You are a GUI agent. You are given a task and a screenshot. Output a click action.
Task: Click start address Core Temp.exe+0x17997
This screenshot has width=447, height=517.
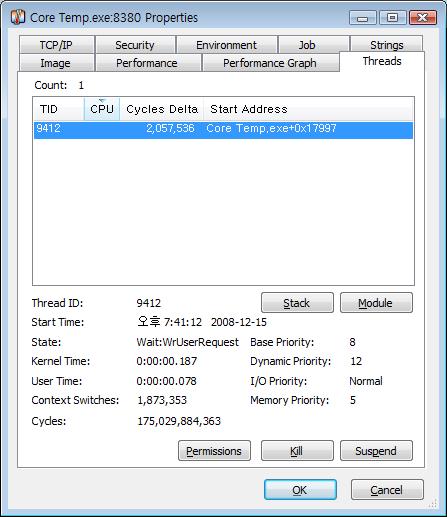(271, 128)
